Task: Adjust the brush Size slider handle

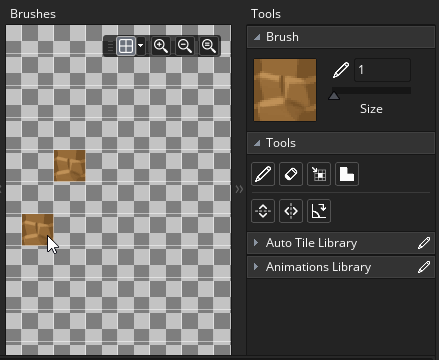Action: (334, 96)
